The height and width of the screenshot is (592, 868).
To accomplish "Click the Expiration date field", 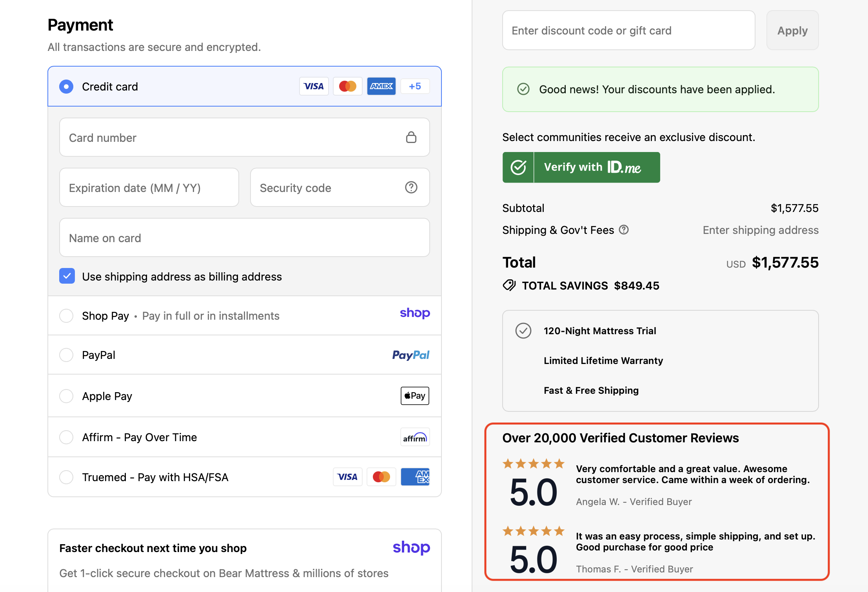I will [149, 188].
